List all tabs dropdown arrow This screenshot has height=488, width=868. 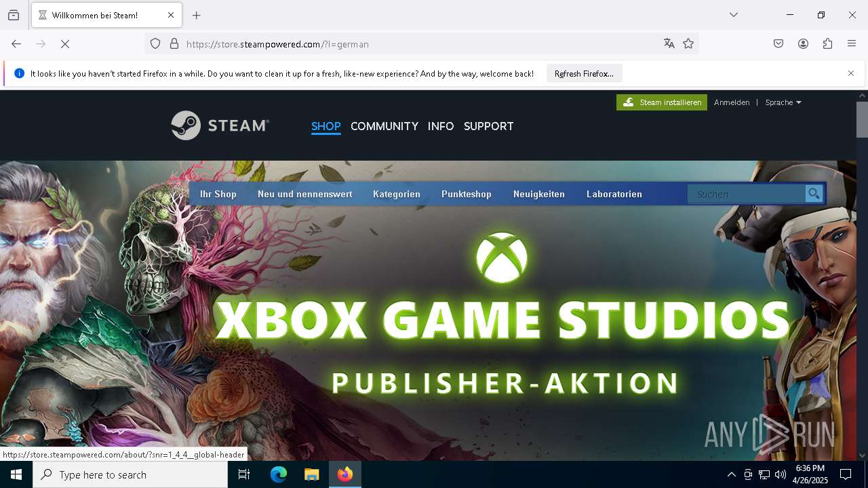click(x=734, y=15)
